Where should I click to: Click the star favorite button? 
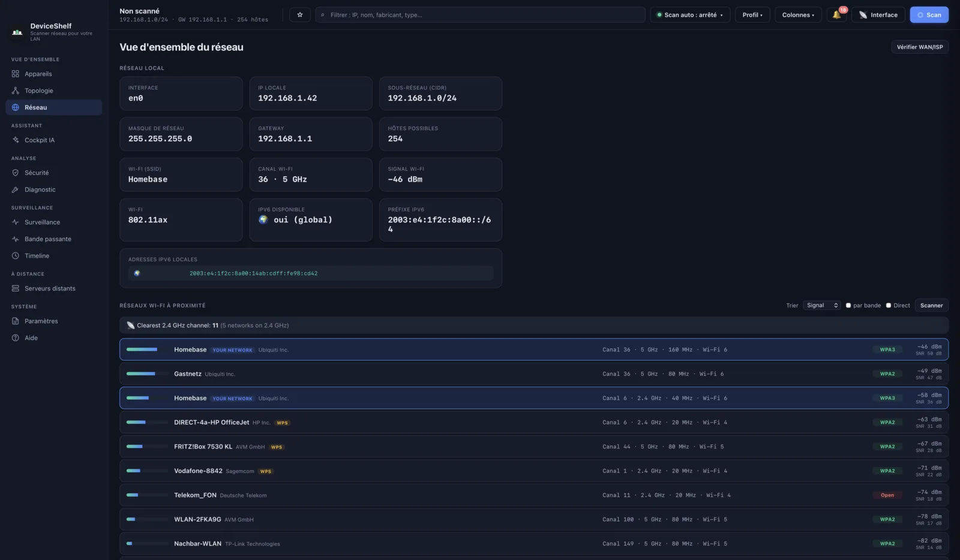pos(300,14)
